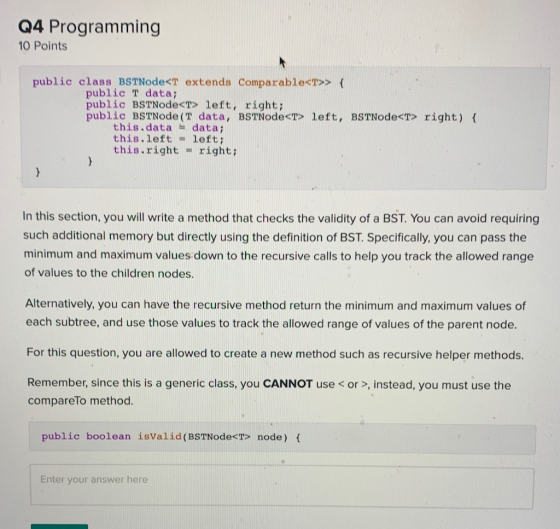Click the '10 Points' label
560x529 pixels.
click(42, 46)
